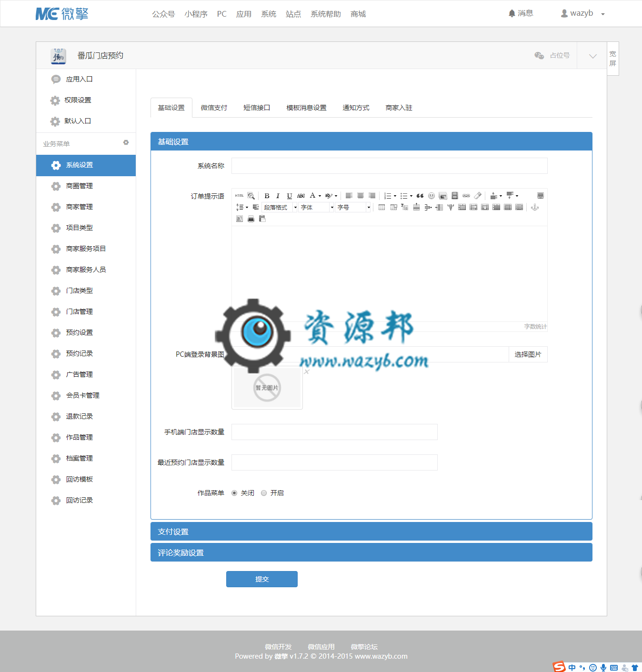This screenshot has height=672, width=642.
Task: Expand the 评论奖励设置 panel
Action: click(x=371, y=552)
